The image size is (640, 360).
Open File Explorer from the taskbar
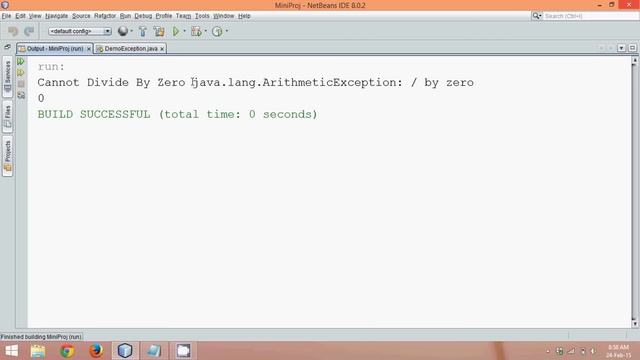[x=38, y=351]
